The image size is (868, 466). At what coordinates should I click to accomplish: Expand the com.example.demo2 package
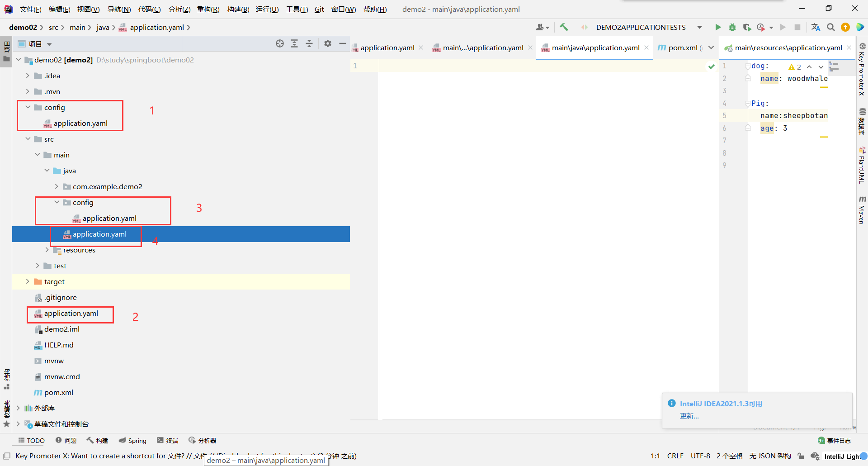click(x=57, y=186)
